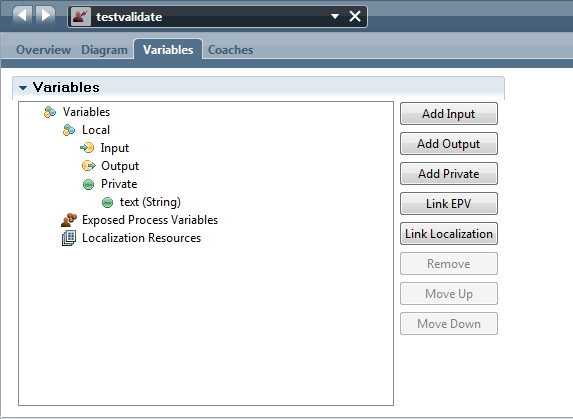
Task: Click the Local variables group icon
Action: pyautogui.click(x=69, y=130)
